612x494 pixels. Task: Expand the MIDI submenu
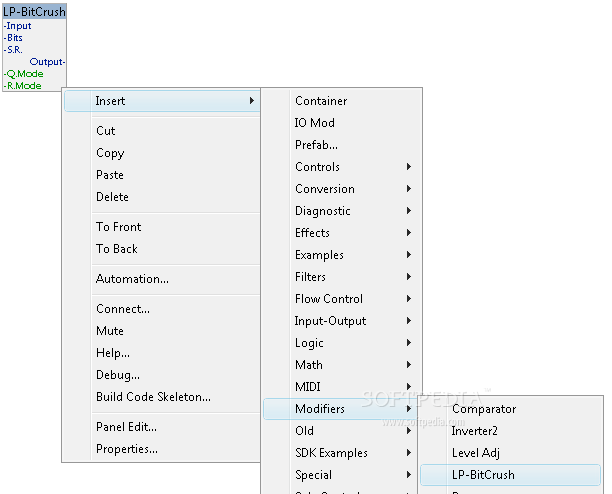(342, 387)
